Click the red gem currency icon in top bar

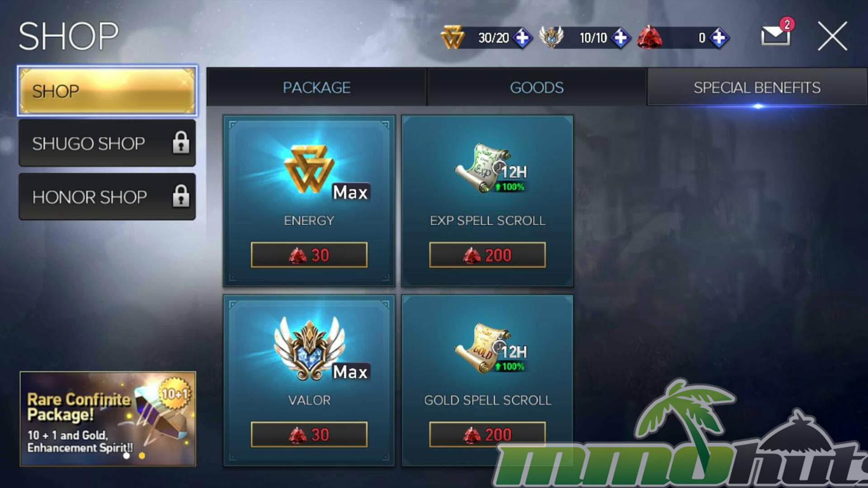[650, 37]
